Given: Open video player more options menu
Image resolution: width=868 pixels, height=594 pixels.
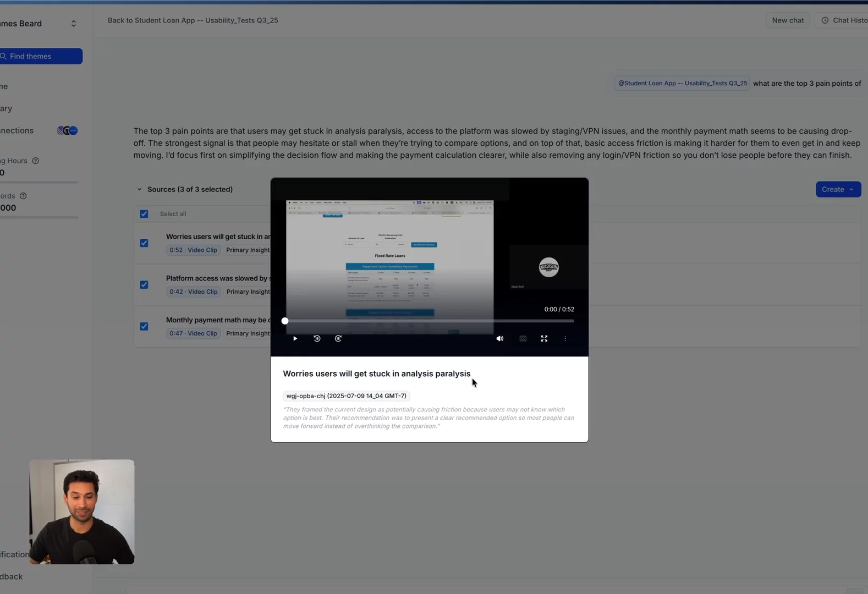Looking at the screenshot, I should pos(565,339).
